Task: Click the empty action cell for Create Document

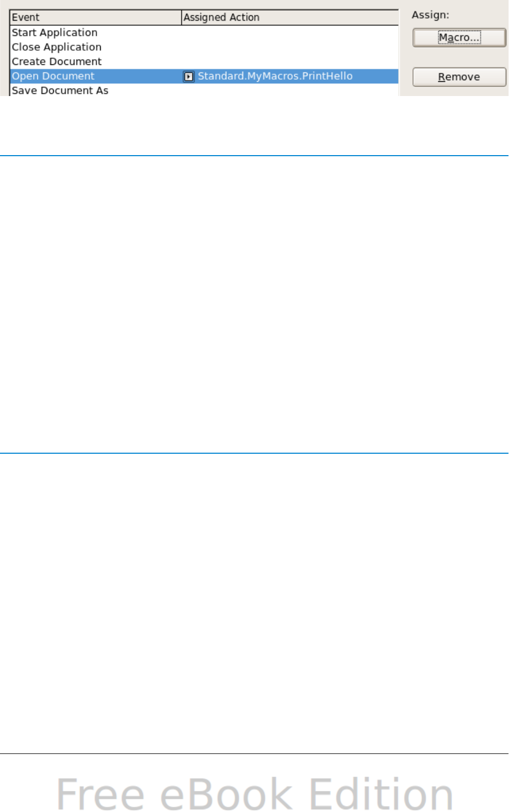Action: [x=290, y=62]
